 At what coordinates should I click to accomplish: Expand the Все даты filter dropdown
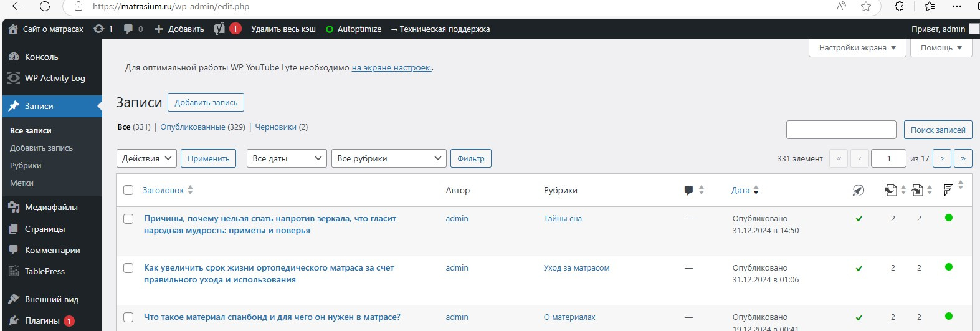tap(287, 158)
